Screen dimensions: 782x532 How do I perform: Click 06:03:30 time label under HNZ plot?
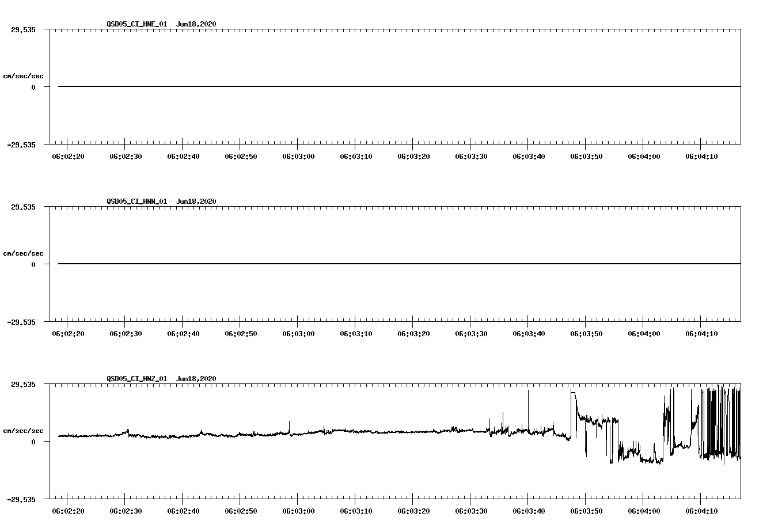[x=471, y=511]
